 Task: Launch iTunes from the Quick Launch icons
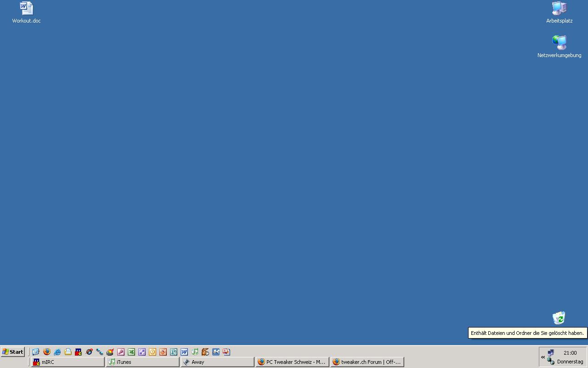[x=195, y=352]
